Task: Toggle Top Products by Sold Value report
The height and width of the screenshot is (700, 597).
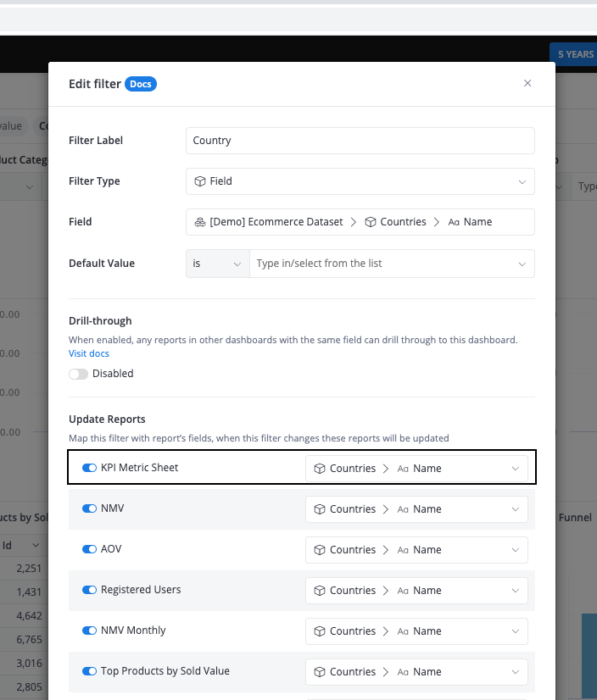Action: click(89, 671)
